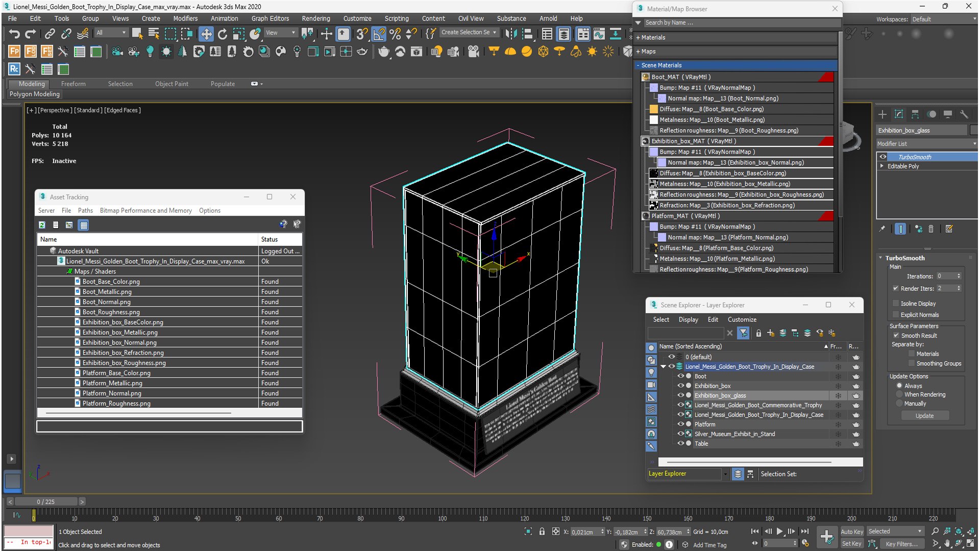Toggle TurboSmooth modifier visibility eye

coord(883,157)
